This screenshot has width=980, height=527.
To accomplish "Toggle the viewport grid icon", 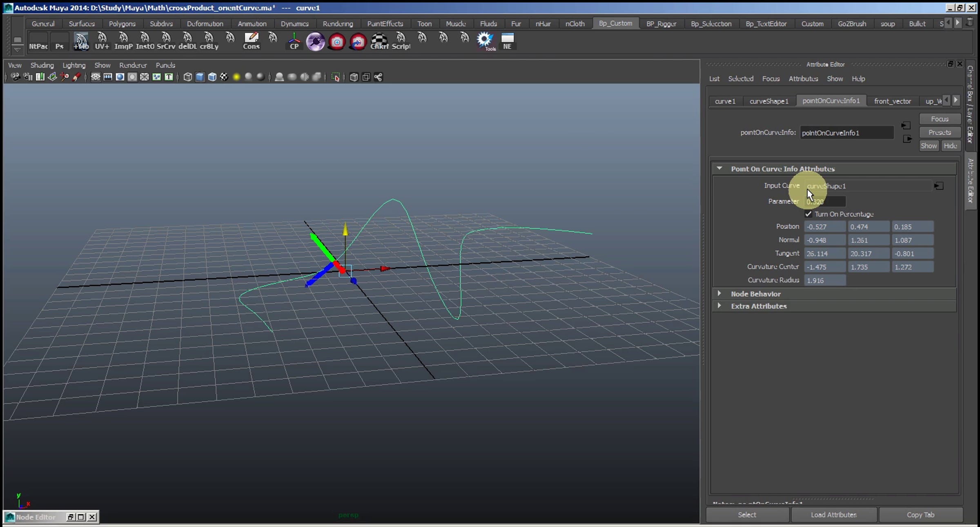I will click(x=95, y=77).
